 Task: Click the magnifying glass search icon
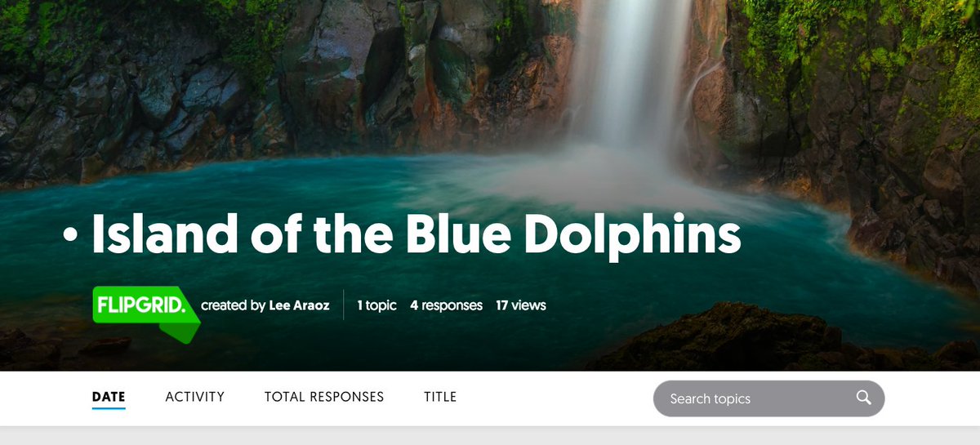[863, 398]
